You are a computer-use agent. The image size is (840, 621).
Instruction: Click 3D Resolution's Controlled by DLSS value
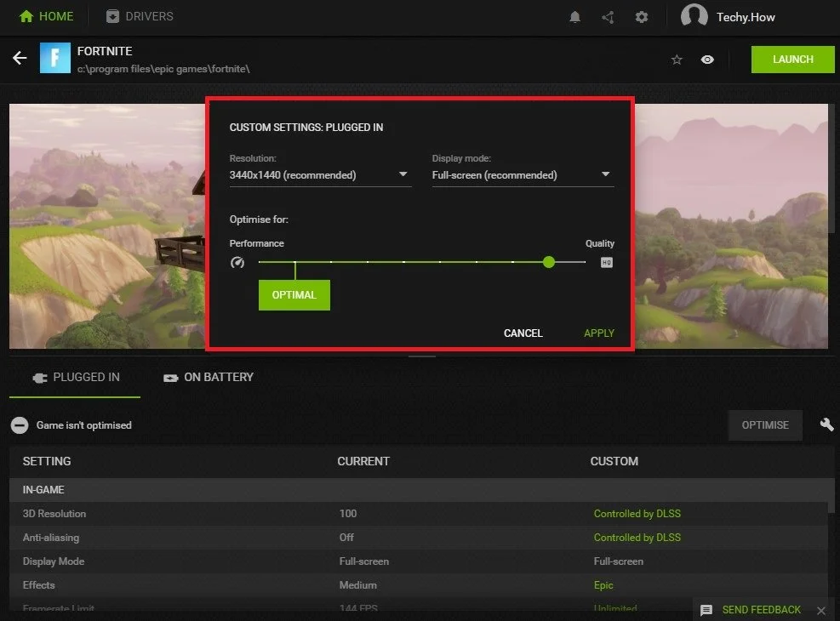pos(637,514)
